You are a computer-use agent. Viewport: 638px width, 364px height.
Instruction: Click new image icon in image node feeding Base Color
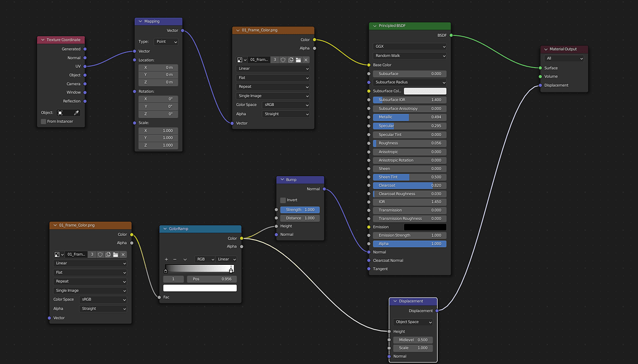[x=290, y=60]
